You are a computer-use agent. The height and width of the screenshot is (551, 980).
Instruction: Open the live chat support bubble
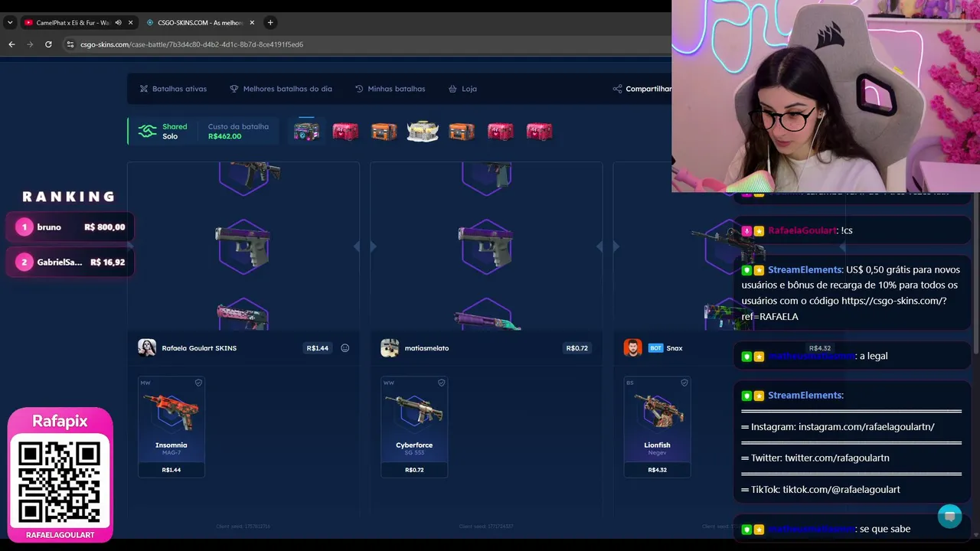pos(950,516)
